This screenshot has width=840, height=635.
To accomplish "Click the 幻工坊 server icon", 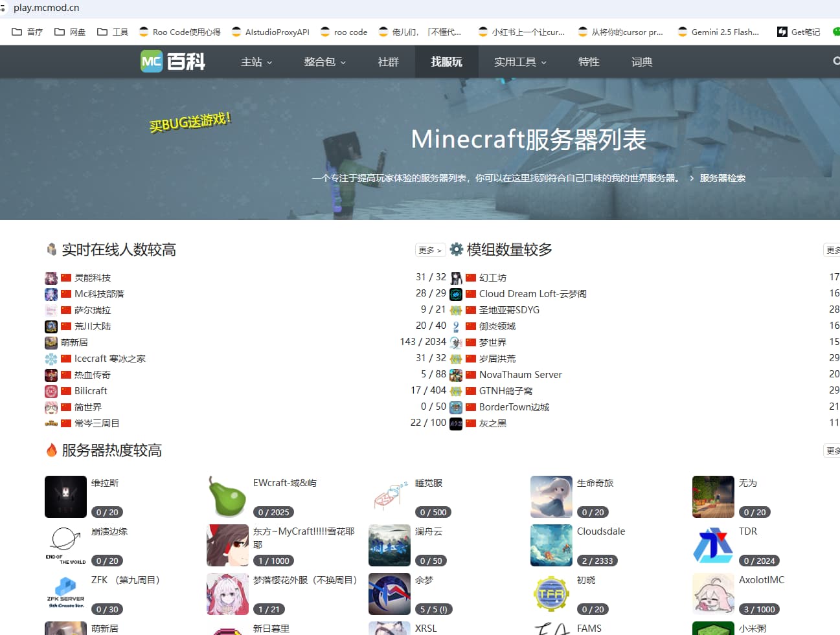I will pyautogui.click(x=456, y=278).
